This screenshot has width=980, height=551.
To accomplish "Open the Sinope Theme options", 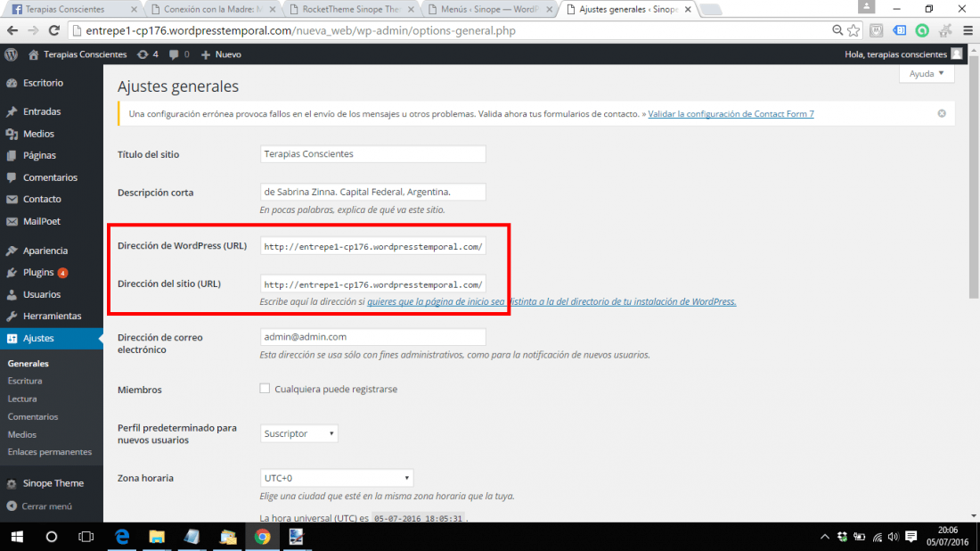I will tap(52, 483).
